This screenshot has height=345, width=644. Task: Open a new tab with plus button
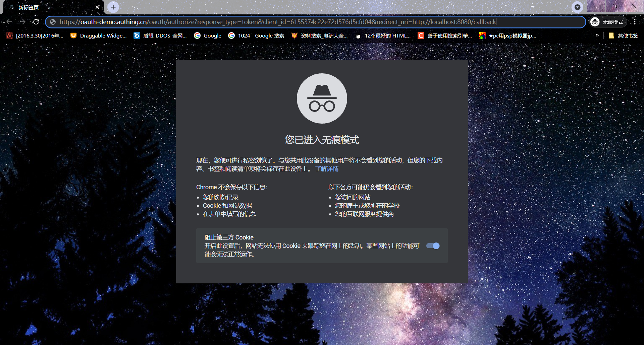113,7
